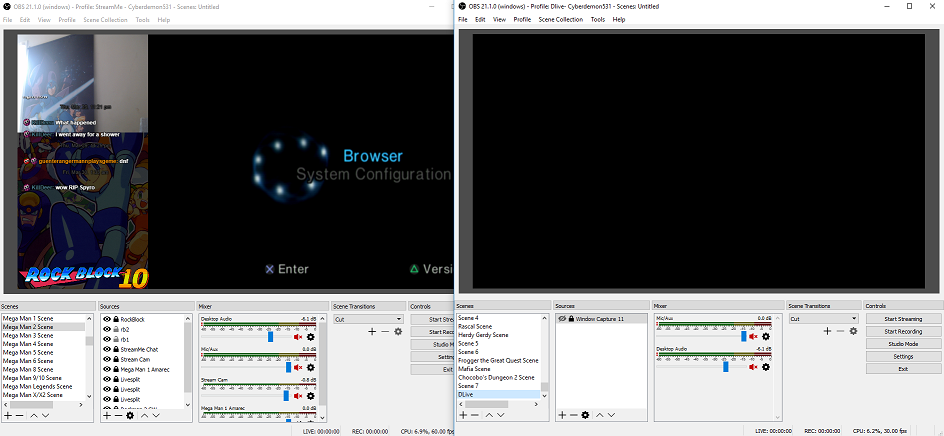
Task: Add a scene in DLive window
Action: 463,415
